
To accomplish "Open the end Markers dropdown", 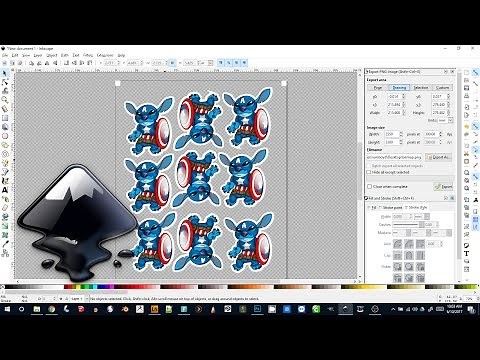I will (x=442, y=233).
